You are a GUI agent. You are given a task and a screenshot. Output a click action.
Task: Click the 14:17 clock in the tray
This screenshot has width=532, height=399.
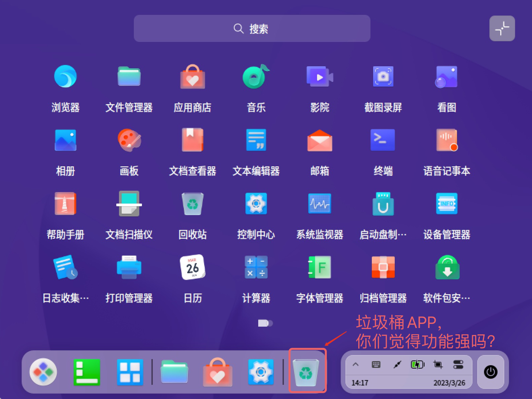[360, 383]
